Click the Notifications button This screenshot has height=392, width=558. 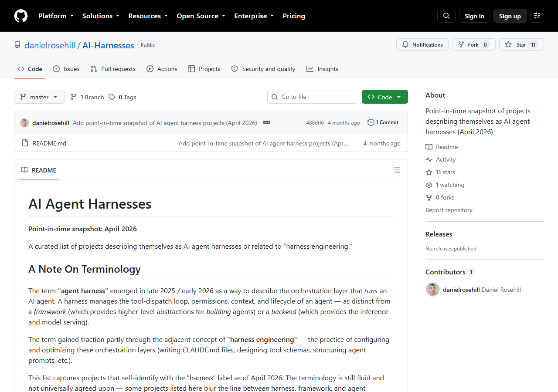tap(422, 44)
